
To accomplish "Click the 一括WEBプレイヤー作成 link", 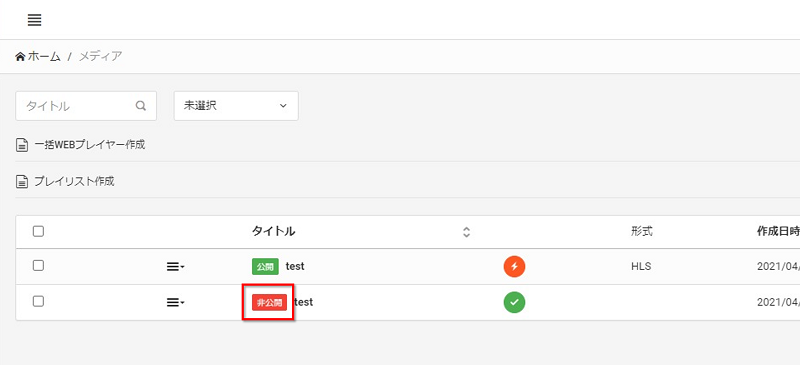I will click(x=90, y=145).
